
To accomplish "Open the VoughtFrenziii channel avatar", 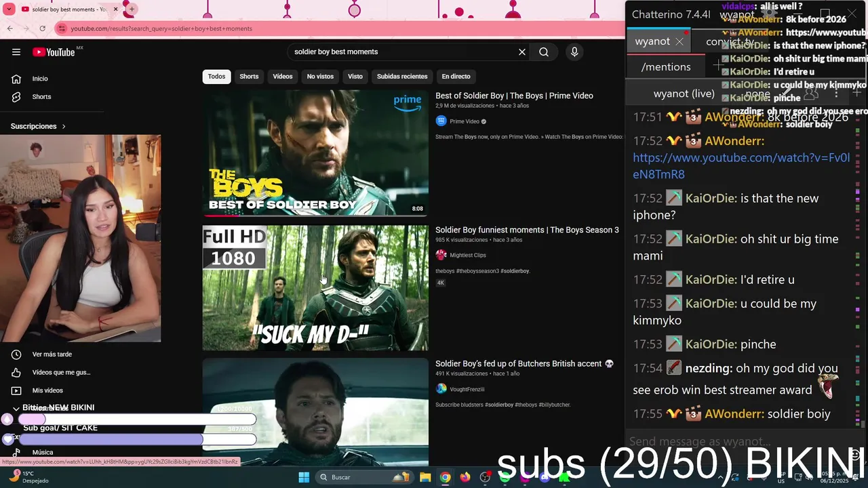I will tap(441, 389).
